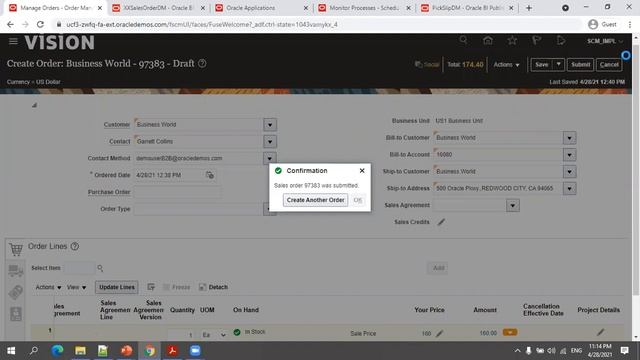Collapse the order header disclosure triangle
Image resolution: width=640 pixels, height=360 pixels.
click(35, 105)
